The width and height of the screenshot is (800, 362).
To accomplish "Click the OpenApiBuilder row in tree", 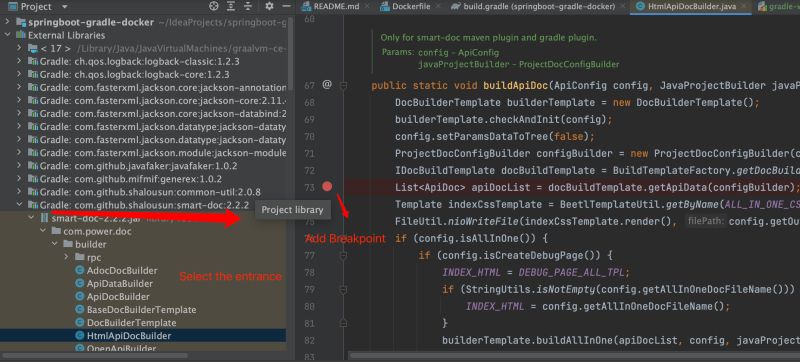I will pyautogui.click(x=143, y=348).
